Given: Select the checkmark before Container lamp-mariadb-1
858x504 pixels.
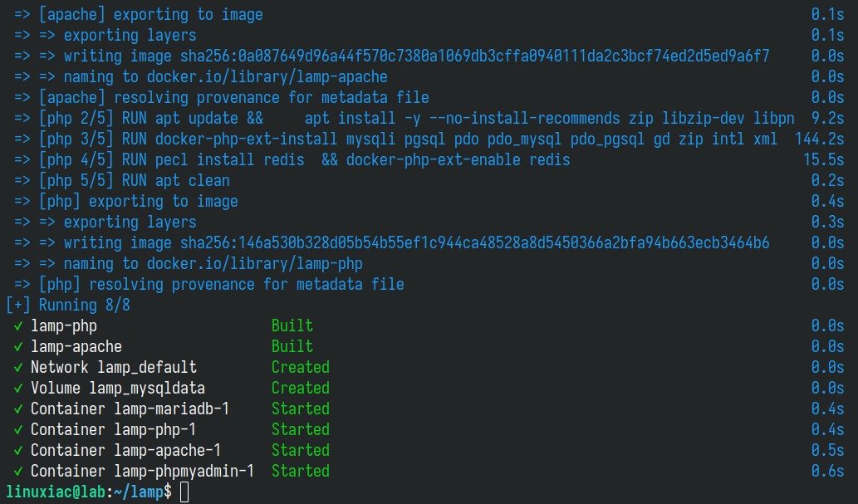Looking at the screenshot, I should (17, 409).
